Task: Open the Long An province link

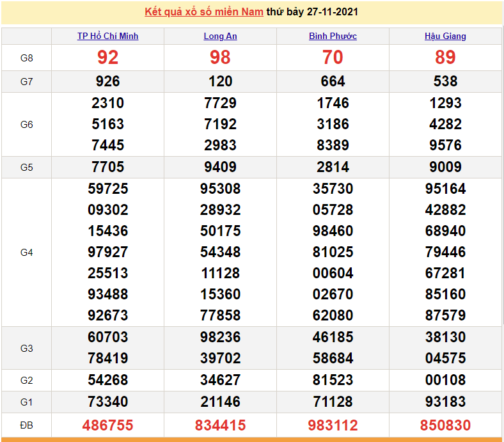Action: [x=220, y=36]
